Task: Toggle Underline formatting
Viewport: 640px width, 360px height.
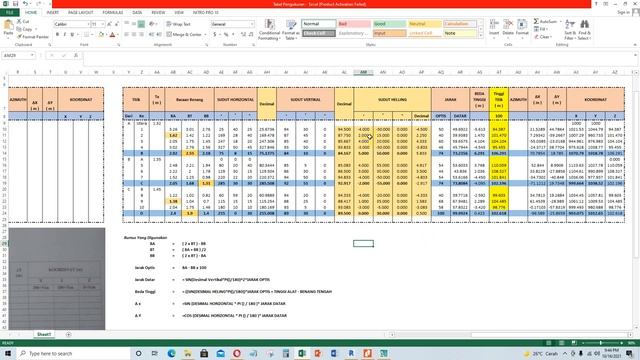Action: pos(72,35)
